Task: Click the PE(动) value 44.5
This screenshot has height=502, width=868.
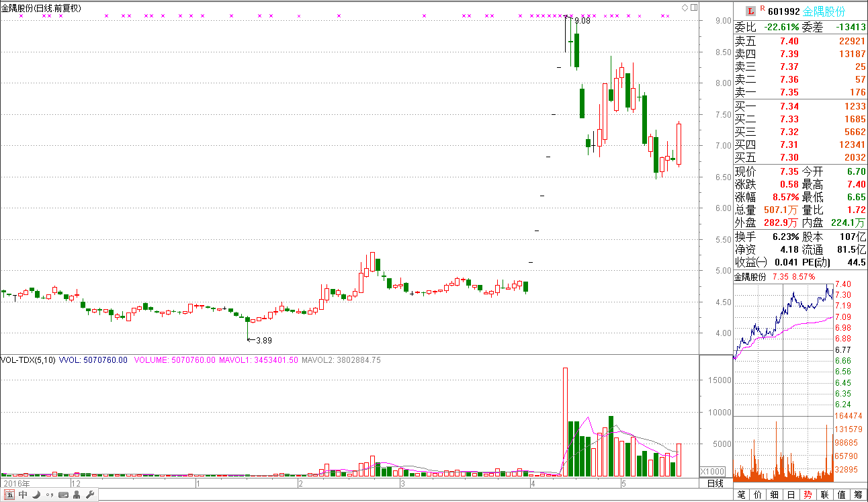Action: (x=857, y=262)
